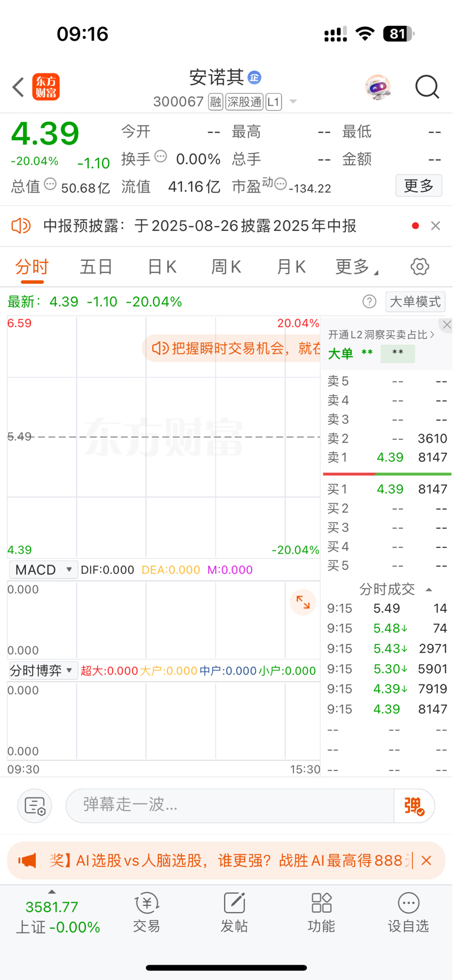Close the AI选股 promotion banner
The width and height of the screenshot is (453, 980).
click(x=426, y=861)
